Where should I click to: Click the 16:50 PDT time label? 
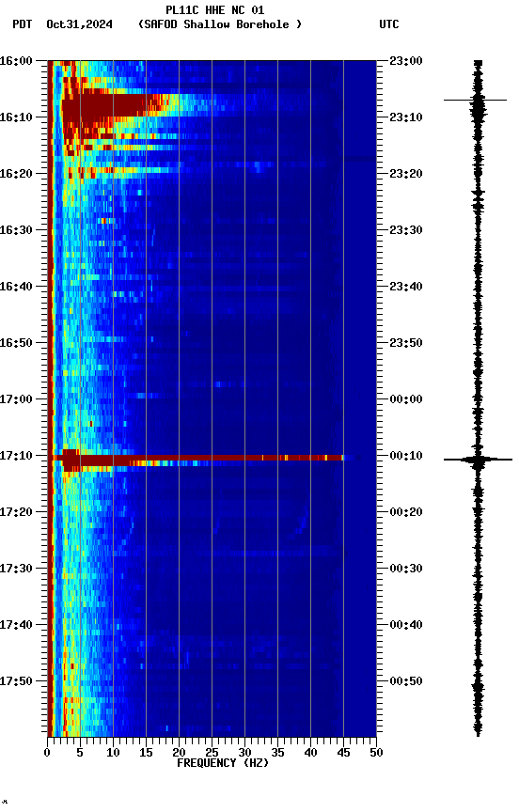tap(16, 343)
